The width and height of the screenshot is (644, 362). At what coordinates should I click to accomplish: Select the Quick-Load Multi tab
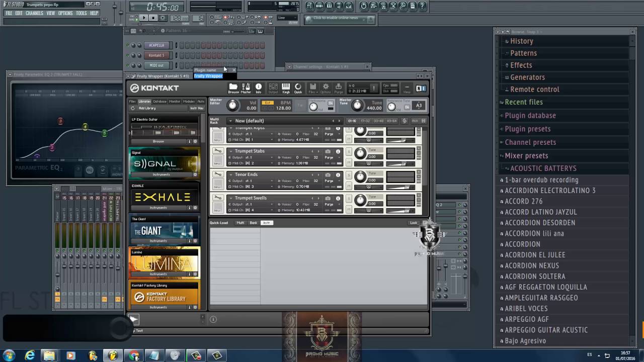coord(240,223)
